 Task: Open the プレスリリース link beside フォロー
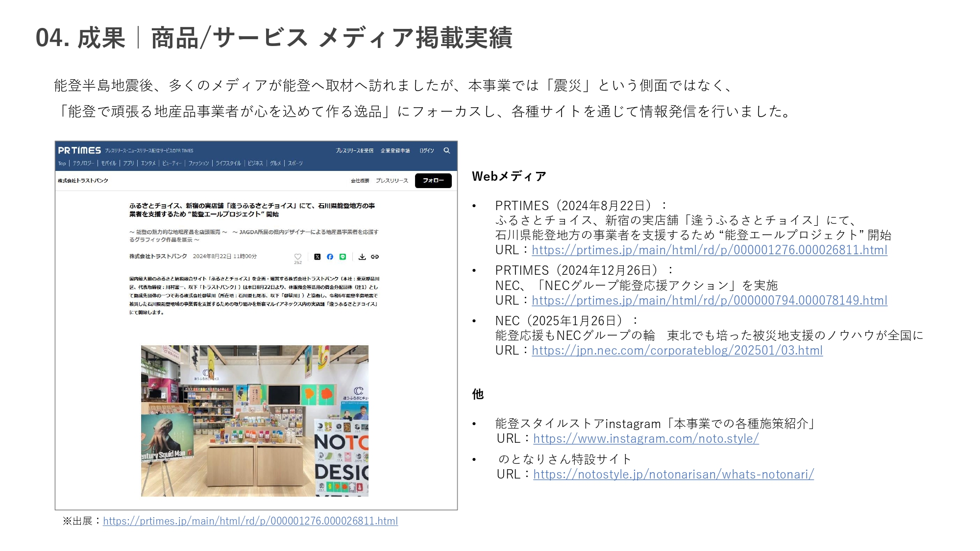(392, 181)
